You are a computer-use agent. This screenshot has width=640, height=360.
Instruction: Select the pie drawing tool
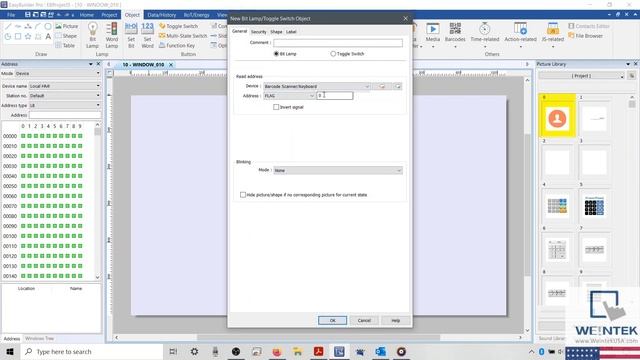point(8,36)
